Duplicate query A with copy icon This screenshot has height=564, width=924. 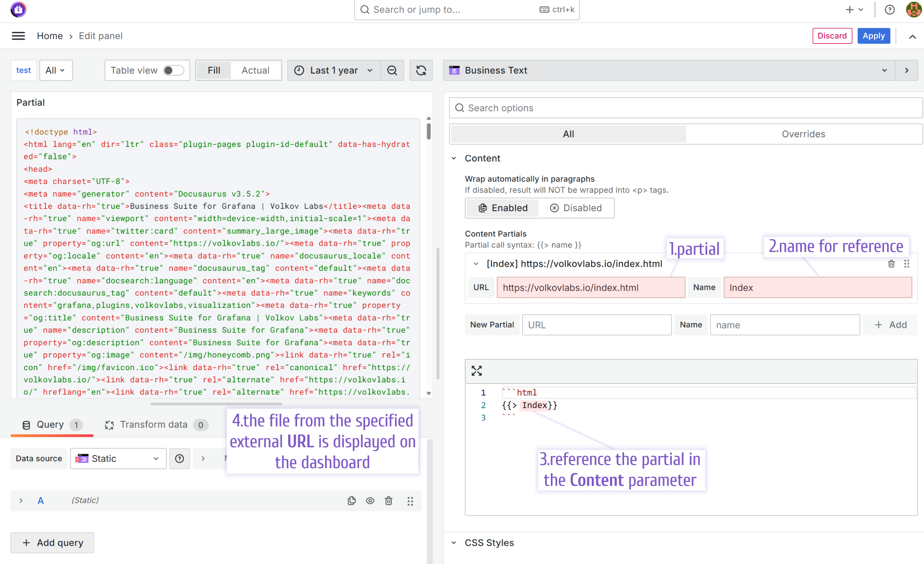351,500
